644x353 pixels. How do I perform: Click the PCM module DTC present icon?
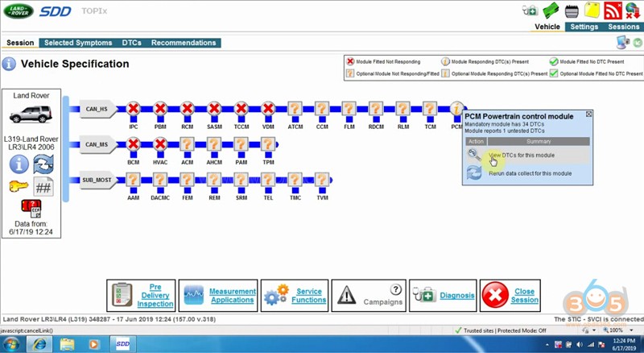(x=456, y=109)
